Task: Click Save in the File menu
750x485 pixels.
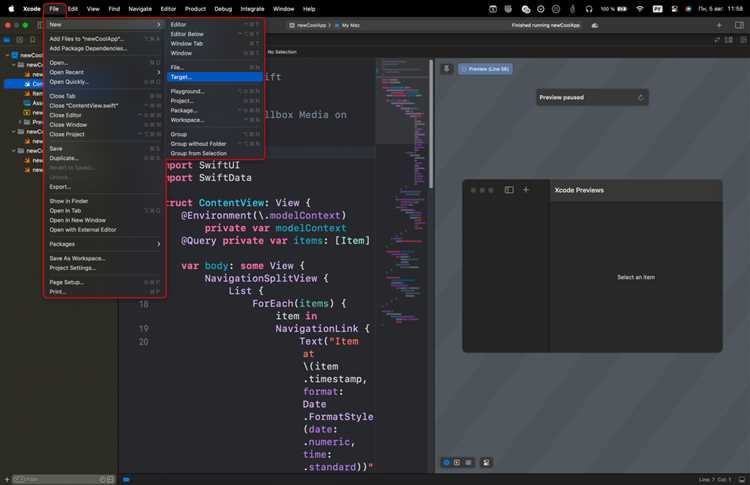Action: click(105, 149)
